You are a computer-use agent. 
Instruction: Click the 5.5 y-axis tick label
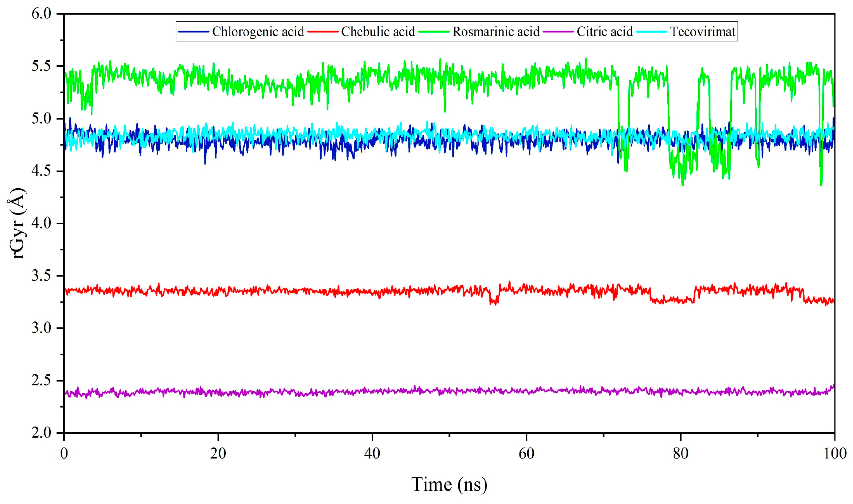click(41, 66)
